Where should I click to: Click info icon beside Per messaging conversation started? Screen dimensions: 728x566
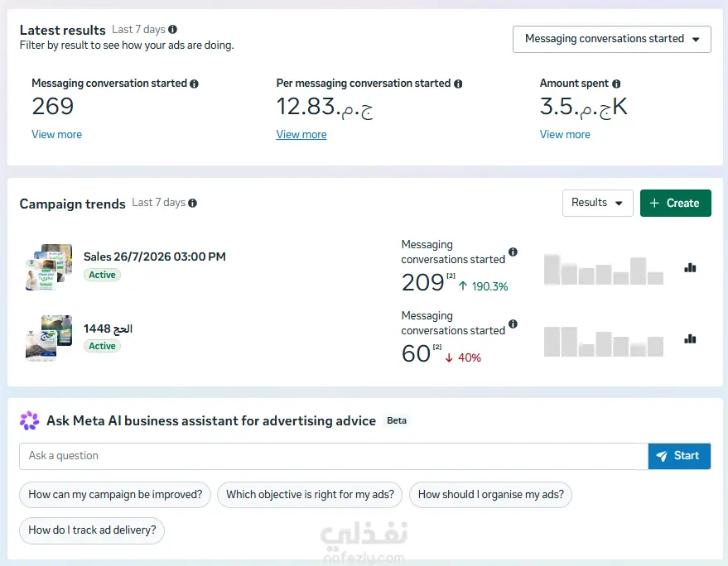click(458, 84)
